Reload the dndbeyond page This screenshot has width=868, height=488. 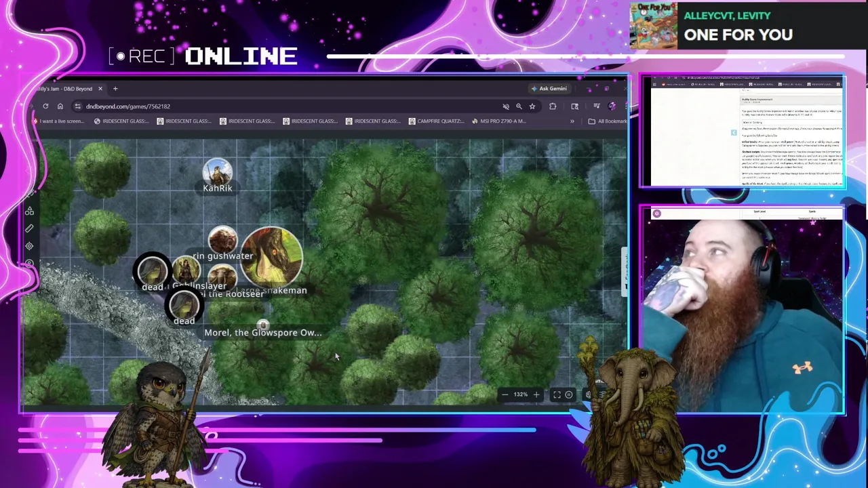tap(45, 106)
